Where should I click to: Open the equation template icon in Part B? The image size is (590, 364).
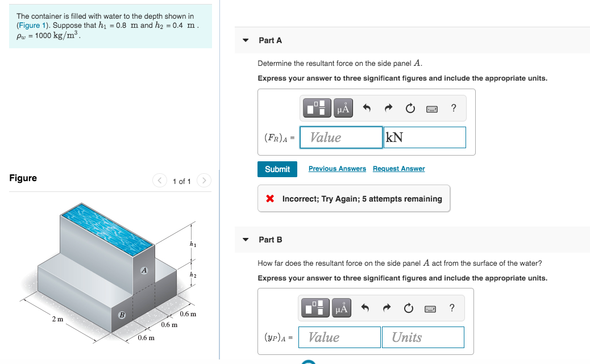pyautogui.click(x=315, y=308)
